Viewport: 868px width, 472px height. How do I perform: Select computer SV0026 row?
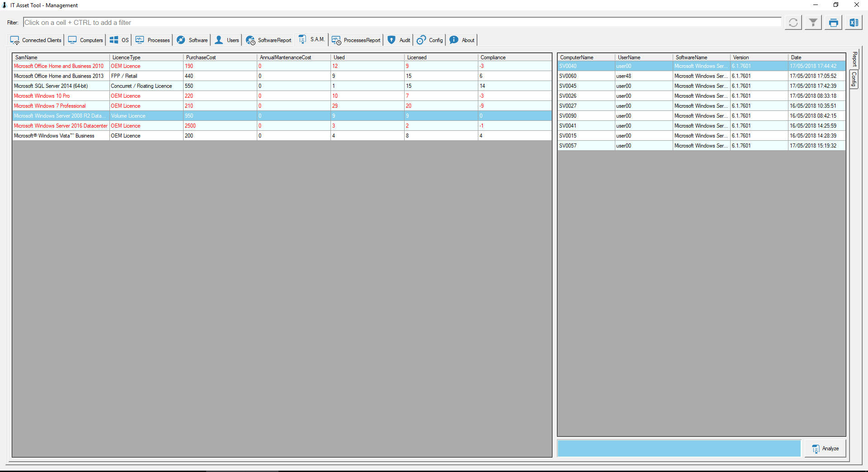click(x=702, y=96)
